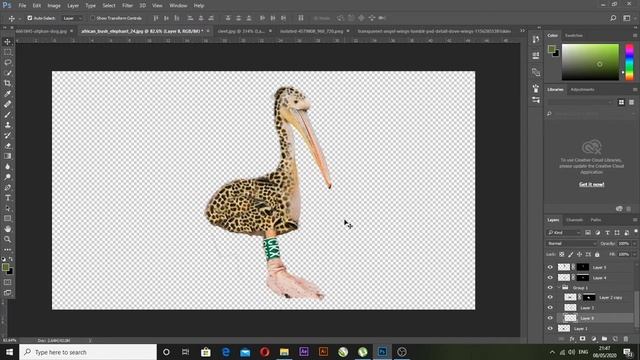Select the Rectangular Marquee tool

click(x=7, y=52)
